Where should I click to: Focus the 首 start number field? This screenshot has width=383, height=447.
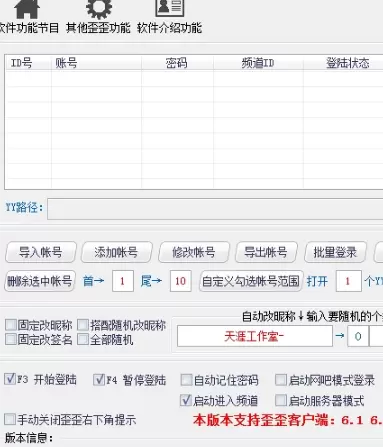point(123,281)
